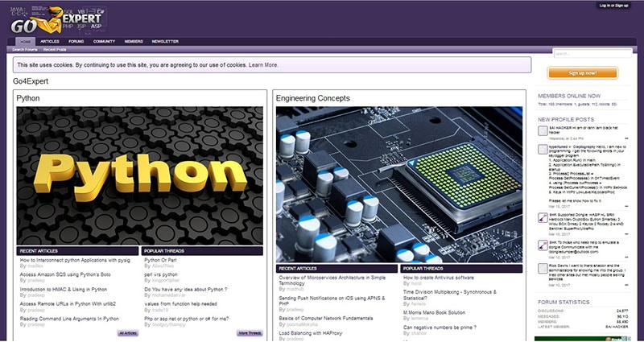The width and height of the screenshot is (644, 342).
Task: Open Rick Davis's avatar in profile posts
Action: [x=543, y=269]
